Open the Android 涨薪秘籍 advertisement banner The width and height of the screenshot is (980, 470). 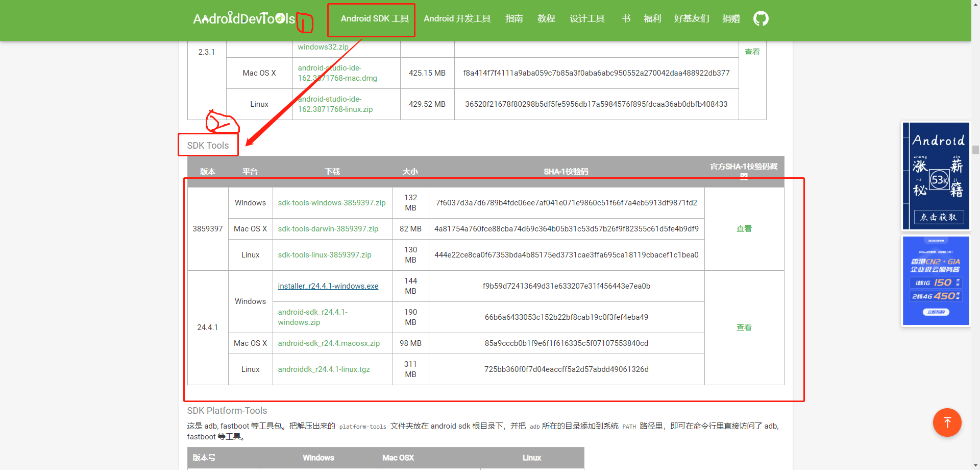point(936,176)
